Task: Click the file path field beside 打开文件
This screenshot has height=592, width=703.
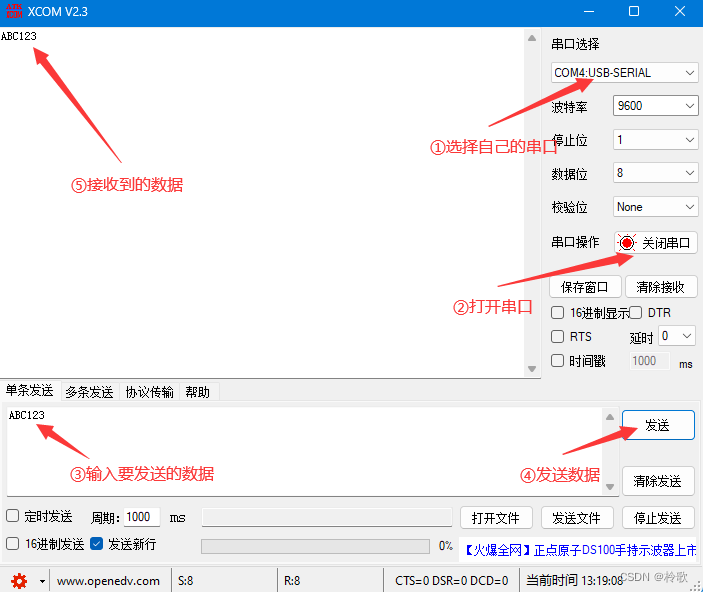Action: click(327, 518)
